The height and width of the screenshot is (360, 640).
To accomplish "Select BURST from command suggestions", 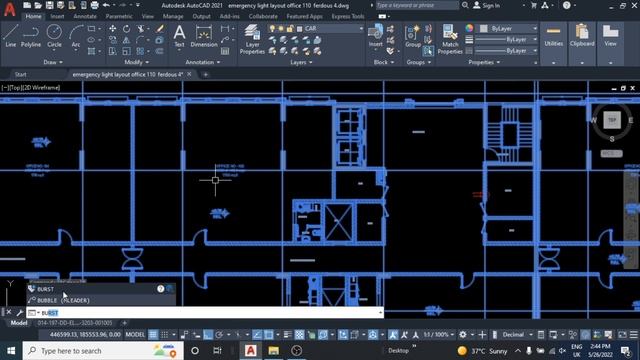I will (x=101, y=289).
